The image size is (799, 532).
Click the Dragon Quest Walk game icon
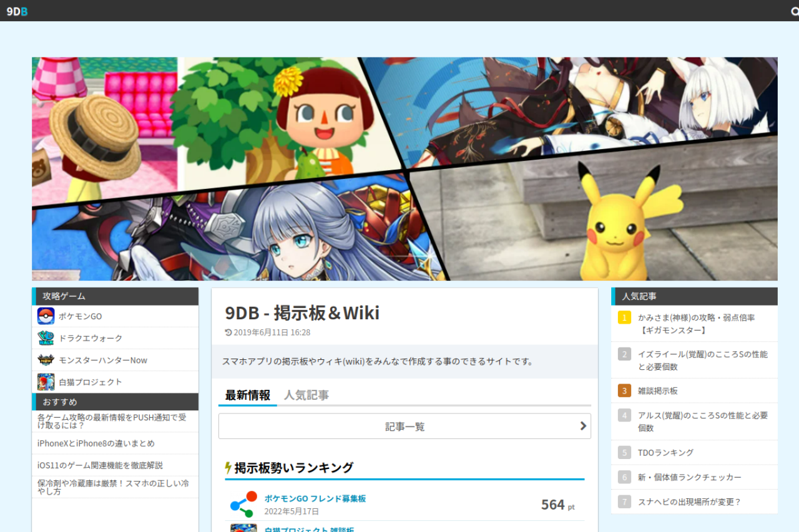pyautogui.click(x=46, y=338)
